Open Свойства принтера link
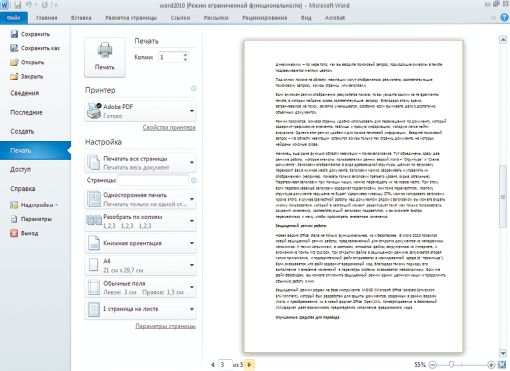This screenshot has width=510, height=371. [169, 128]
